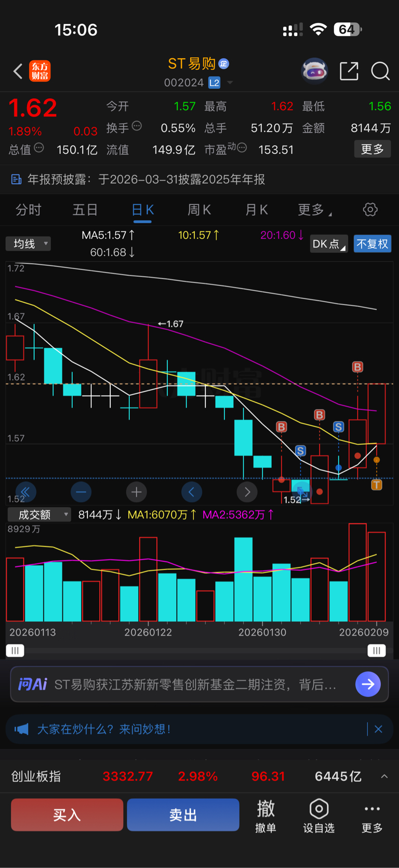Zoom out chart with minus button
Screen dimensions: 399x868
[81, 491]
